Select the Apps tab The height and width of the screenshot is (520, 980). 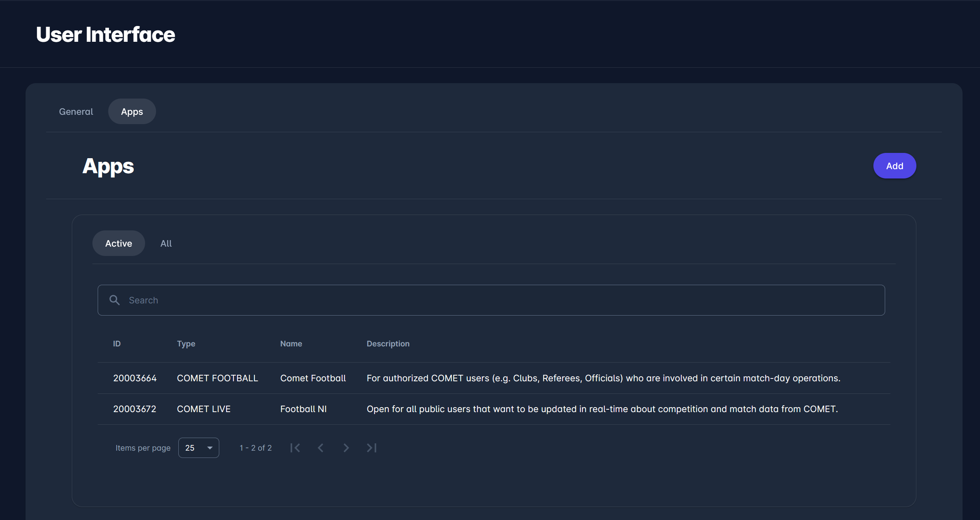[x=132, y=112]
